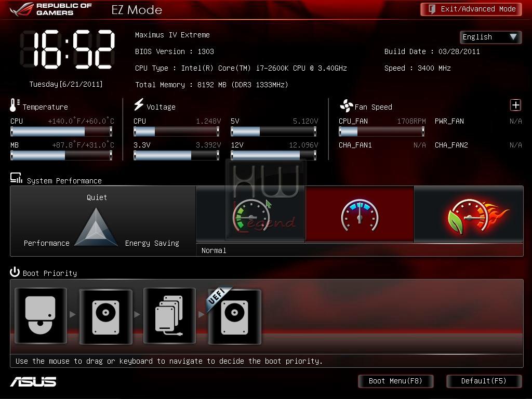Click the CPU voltage bar
Screen dimensions: 532x399
point(176,131)
